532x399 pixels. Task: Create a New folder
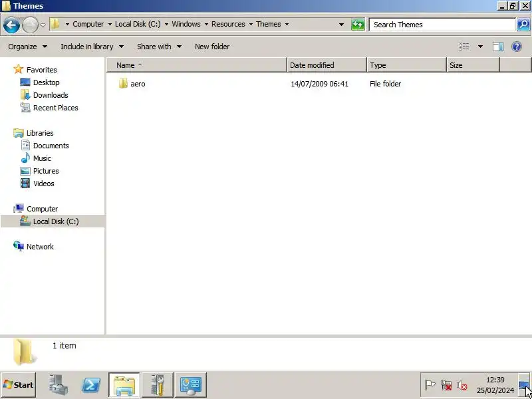pos(212,47)
